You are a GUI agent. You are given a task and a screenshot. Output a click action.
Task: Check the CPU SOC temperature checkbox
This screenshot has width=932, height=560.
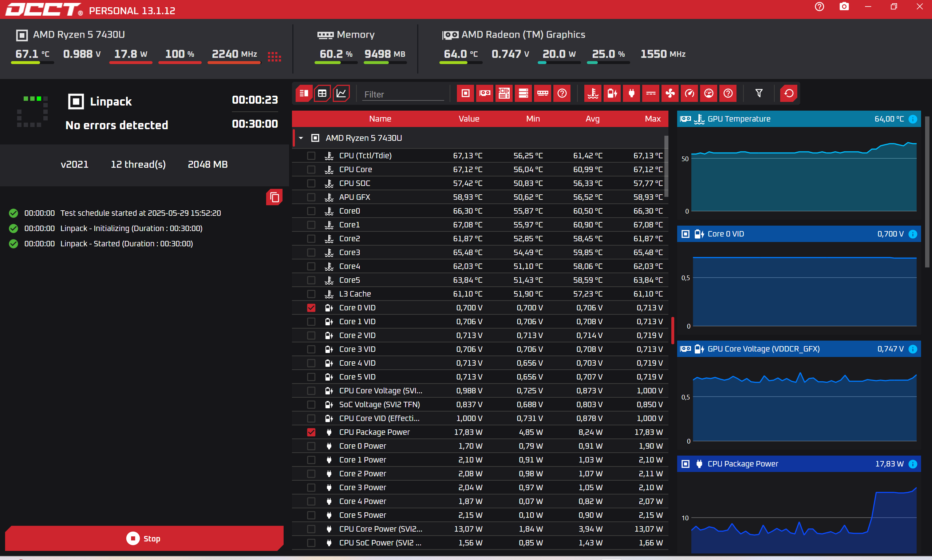point(311,183)
